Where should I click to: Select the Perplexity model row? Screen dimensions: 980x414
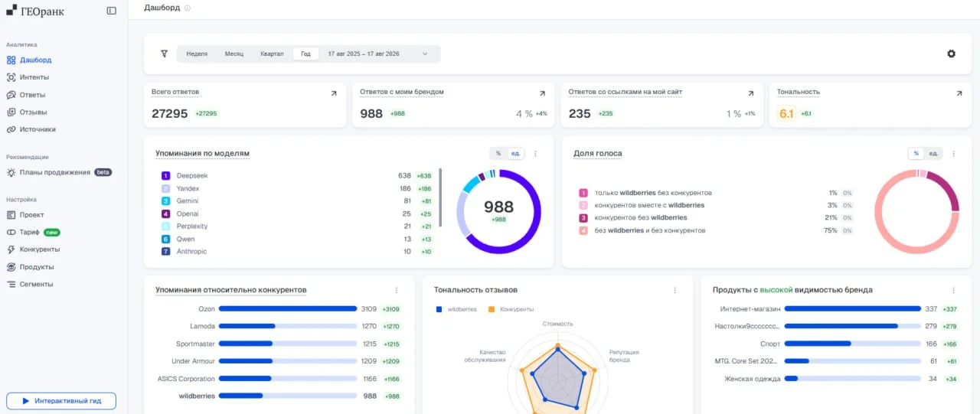tap(297, 226)
